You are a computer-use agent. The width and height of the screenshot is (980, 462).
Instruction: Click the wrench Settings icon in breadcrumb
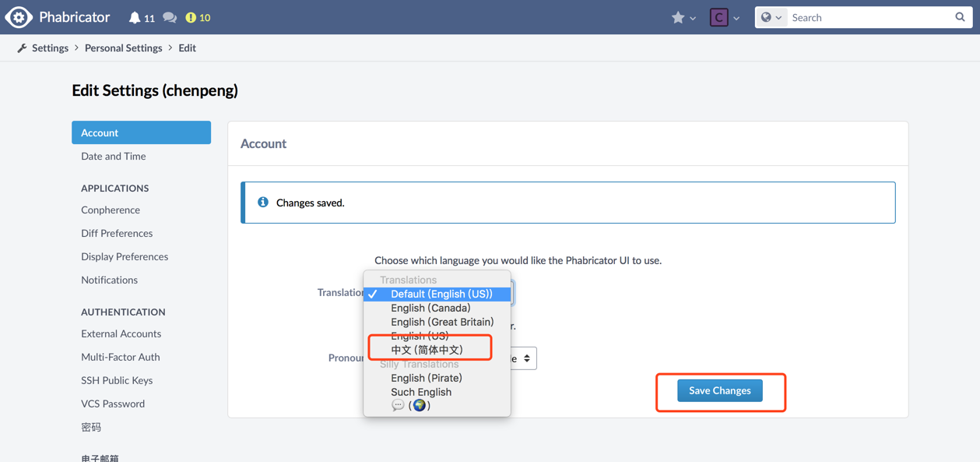[x=22, y=48]
